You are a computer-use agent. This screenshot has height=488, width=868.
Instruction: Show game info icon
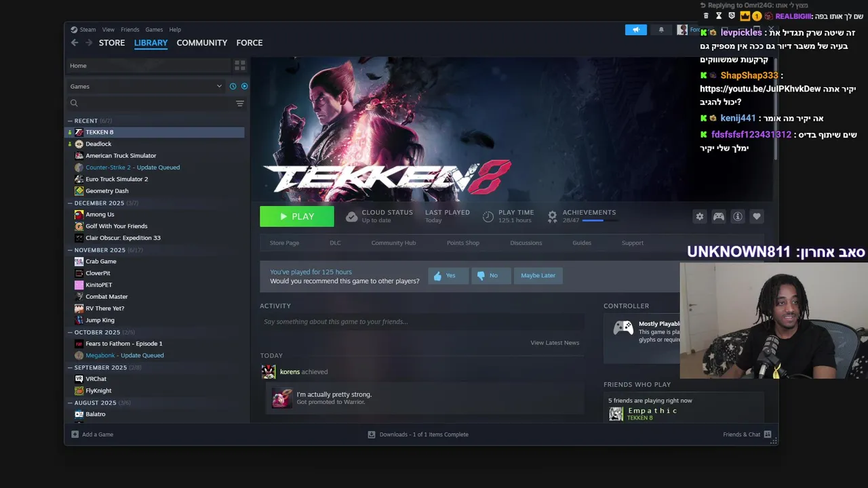738,216
